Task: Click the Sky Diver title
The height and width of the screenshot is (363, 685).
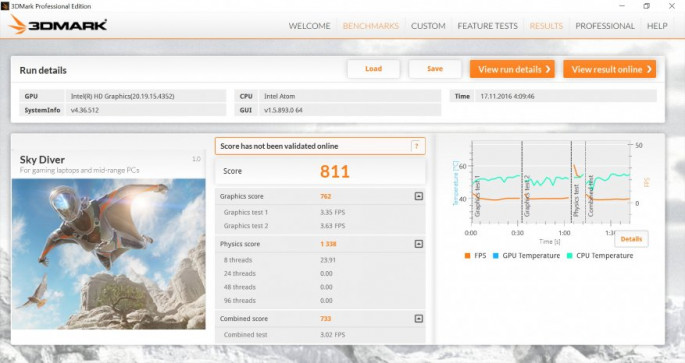Action: coord(42,160)
